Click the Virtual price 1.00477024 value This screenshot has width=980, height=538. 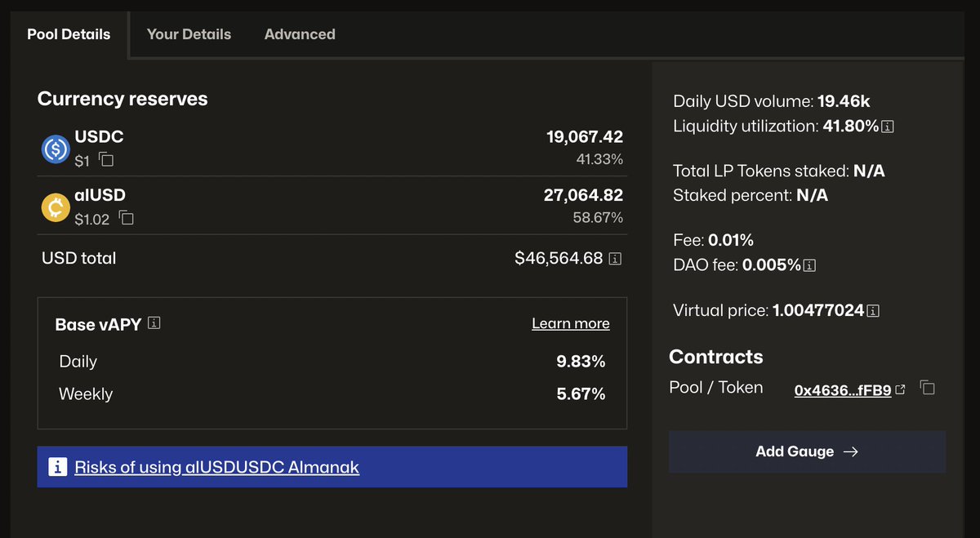pyautogui.click(x=818, y=310)
